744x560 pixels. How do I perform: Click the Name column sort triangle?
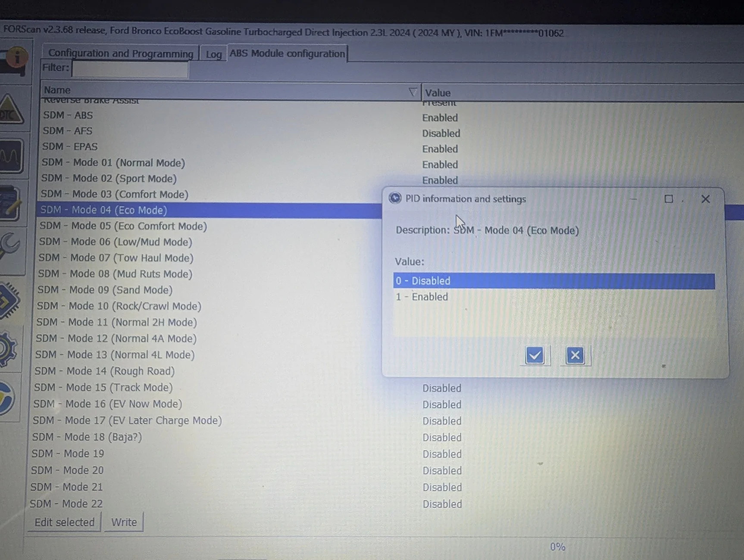(413, 92)
